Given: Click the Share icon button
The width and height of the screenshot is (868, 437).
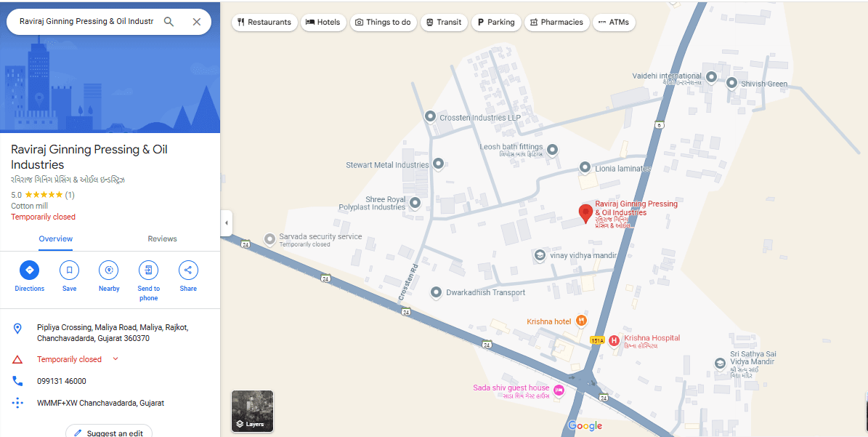Looking at the screenshot, I should (x=188, y=270).
